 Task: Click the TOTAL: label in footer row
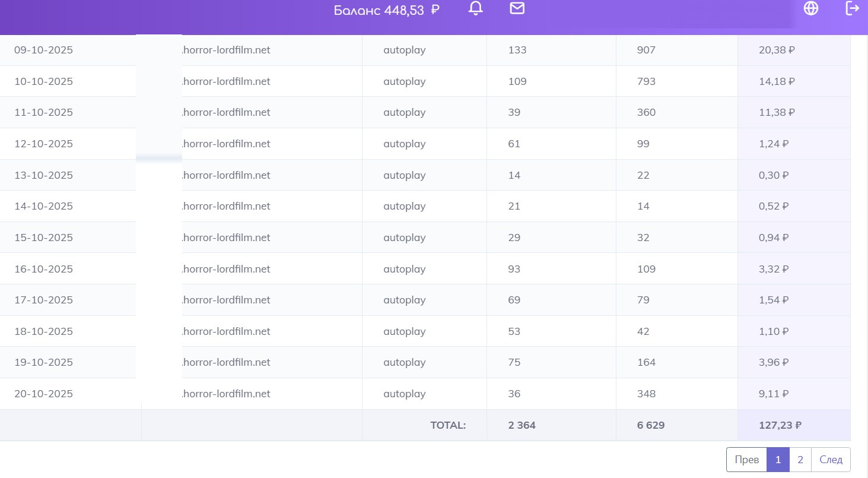[x=448, y=425]
